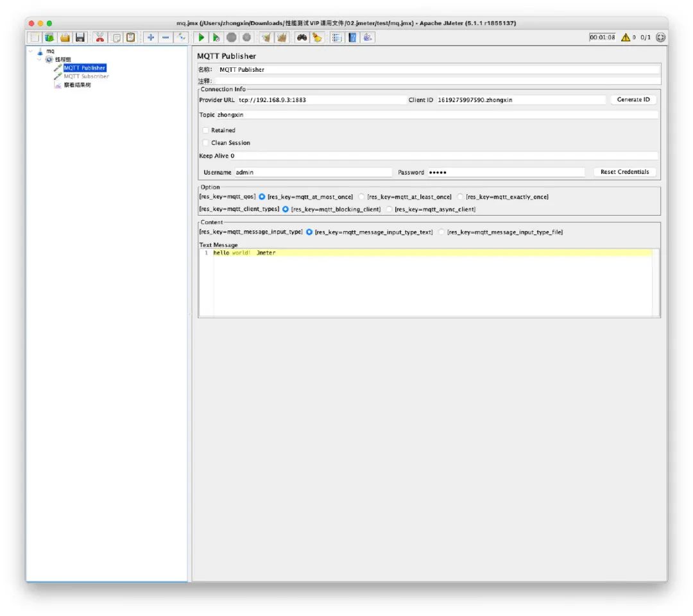Screen dimensions: 693x616
Task: Collapse the 线程组 thread group node
Action: (x=39, y=60)
